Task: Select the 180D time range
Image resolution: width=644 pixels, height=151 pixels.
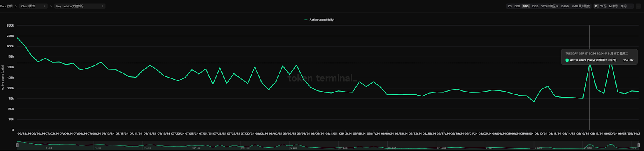Action: tap(535, 6)
